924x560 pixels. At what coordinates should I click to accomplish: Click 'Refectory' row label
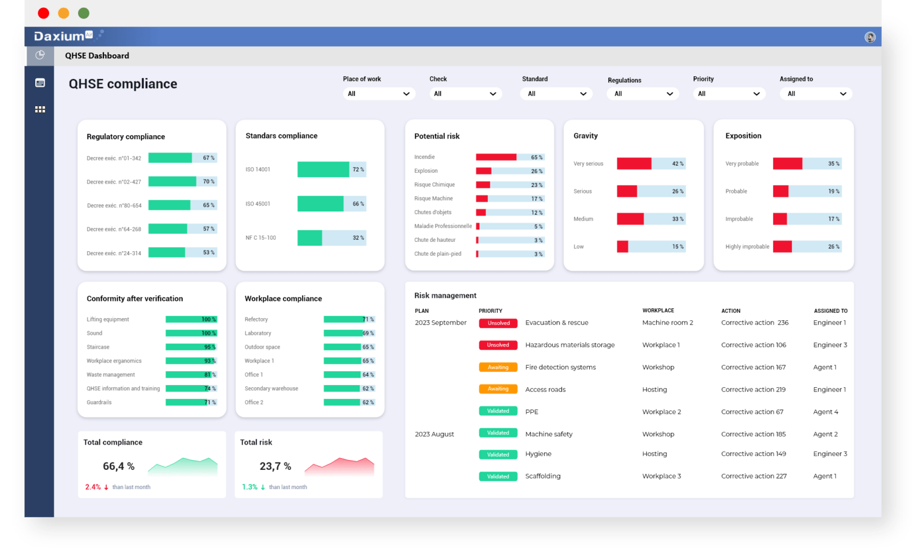(x=256, y=319)
